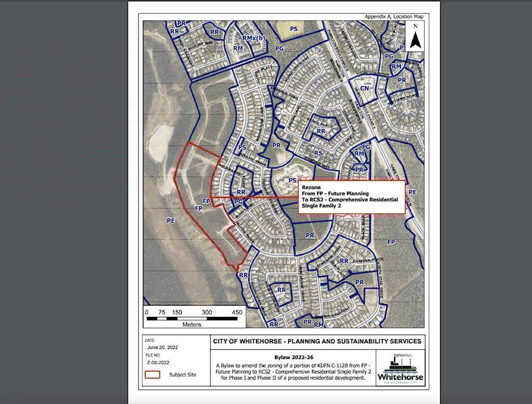Click the 'Rezone' callout title

(311, 187)
